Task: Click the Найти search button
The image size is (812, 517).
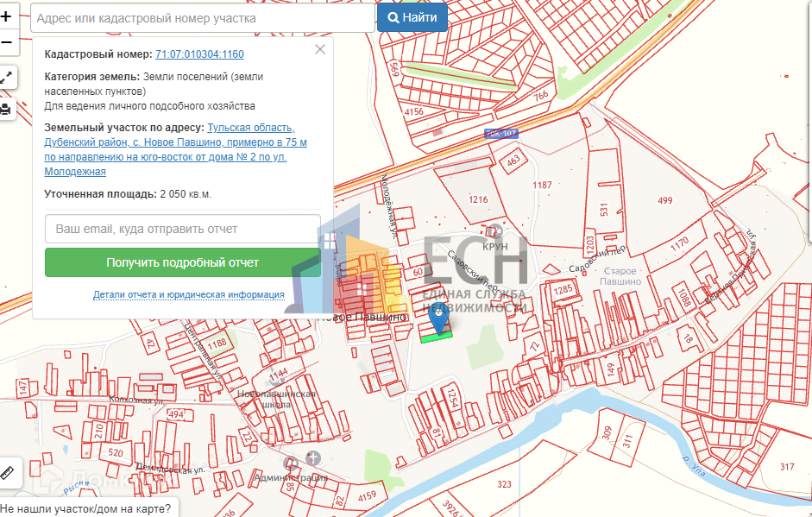Action: (412, 17)
